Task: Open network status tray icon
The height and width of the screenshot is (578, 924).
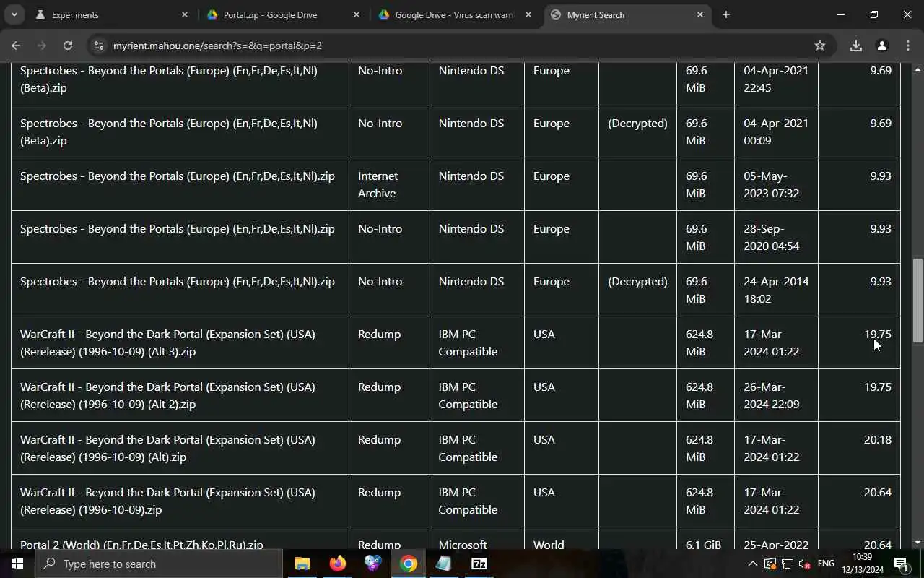Action: coord(787,564)
